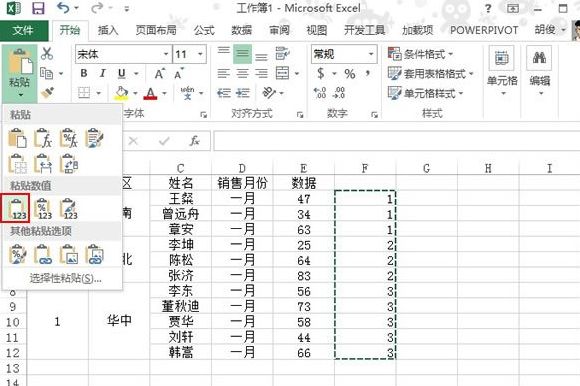Decrease indent
This screenshot has height=386, width=580.
[x=223, y=93]
